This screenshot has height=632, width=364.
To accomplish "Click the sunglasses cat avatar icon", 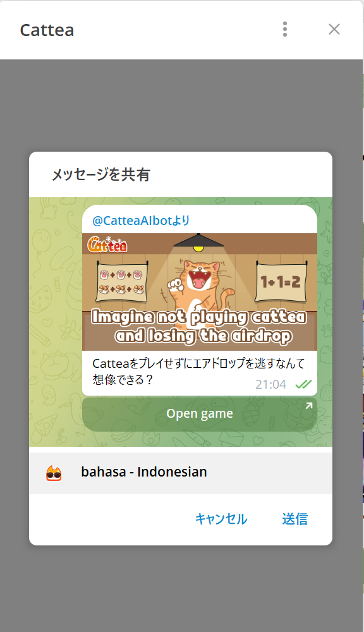I will point(54,473).
